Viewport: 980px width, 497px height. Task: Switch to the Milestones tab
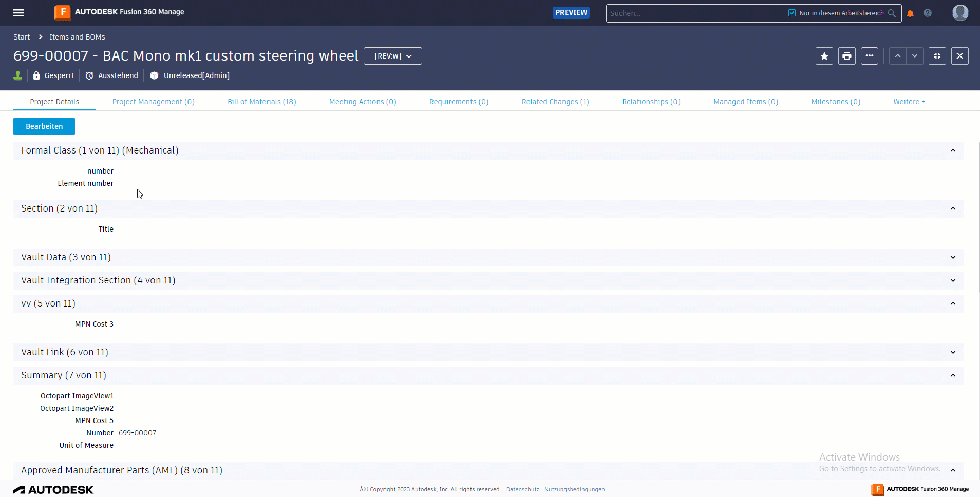[x=836, y=102]
